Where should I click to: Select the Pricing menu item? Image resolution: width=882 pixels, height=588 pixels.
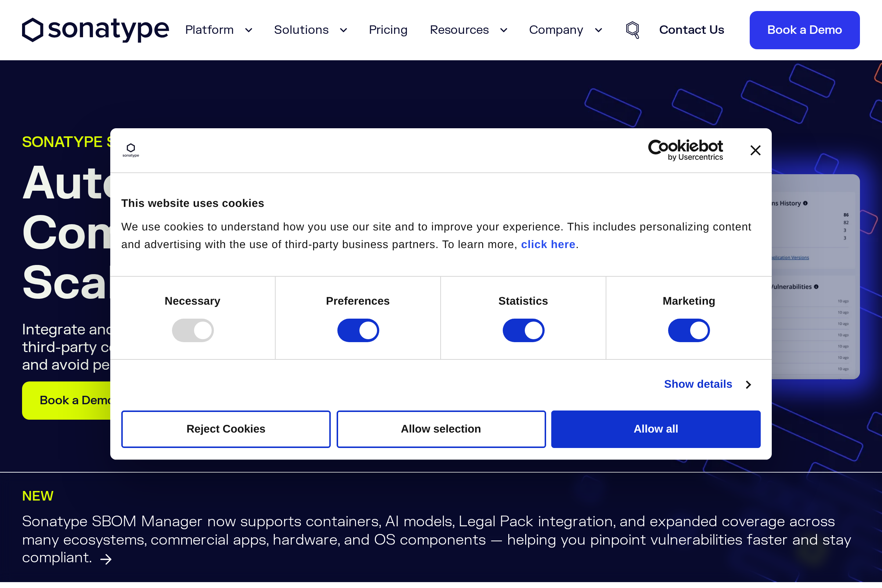tap(388, 30)
